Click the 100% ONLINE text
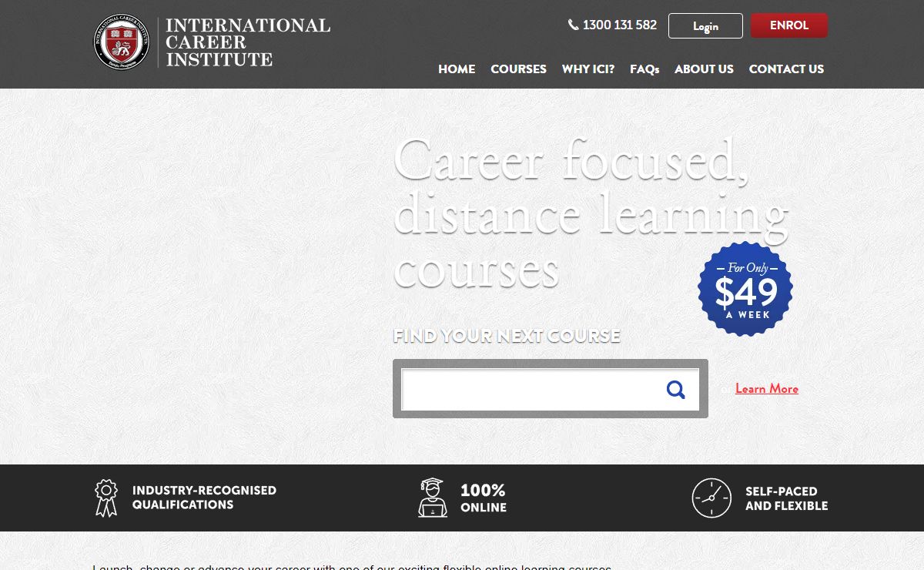Screen dimensions: 924x570 pos(484,498)
